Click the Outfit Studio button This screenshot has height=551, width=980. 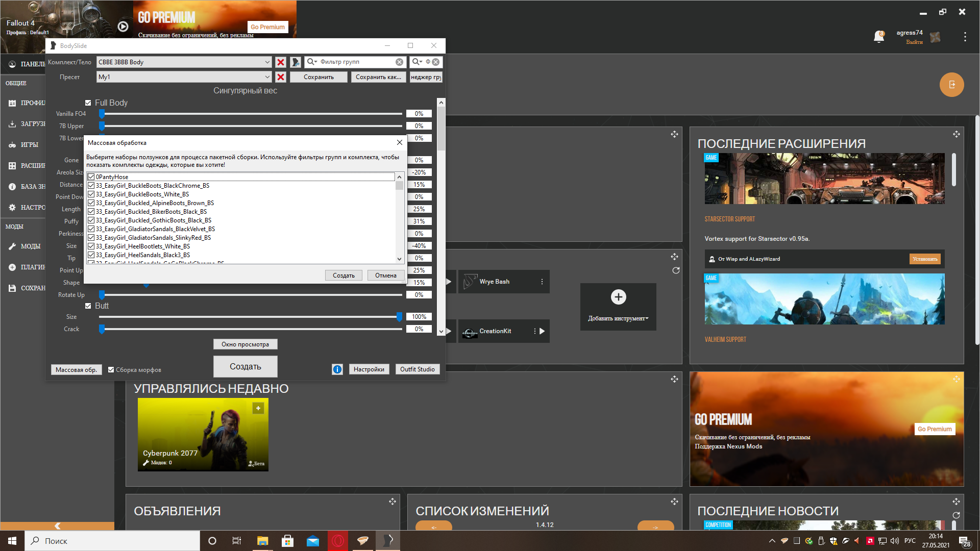click(x=417, y=369)
